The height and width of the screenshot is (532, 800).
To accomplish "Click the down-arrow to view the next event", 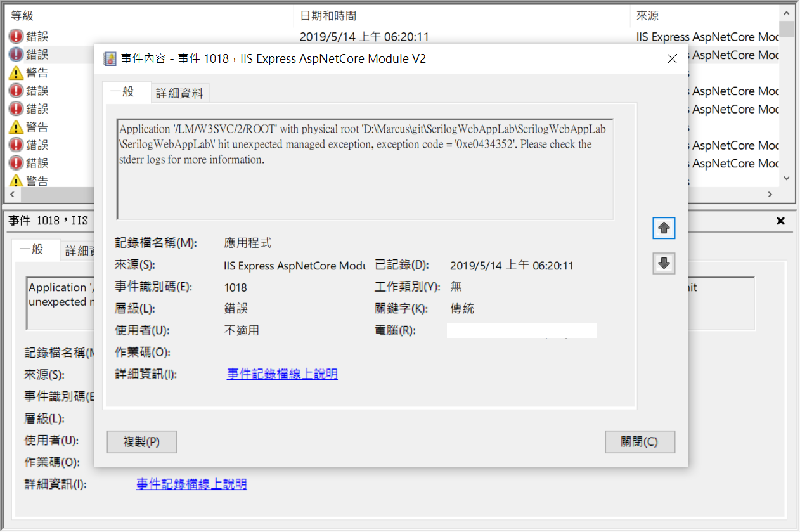I will [x=664, y=263].
